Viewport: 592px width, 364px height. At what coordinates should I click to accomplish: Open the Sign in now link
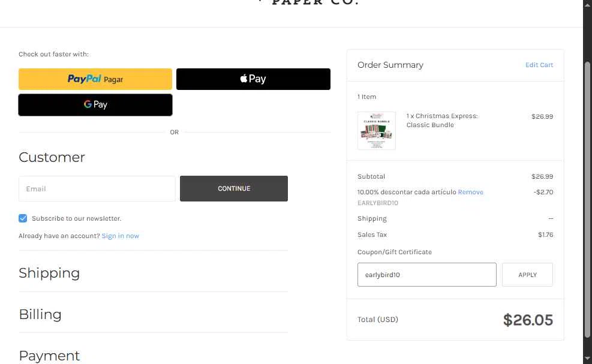[120, 236]
